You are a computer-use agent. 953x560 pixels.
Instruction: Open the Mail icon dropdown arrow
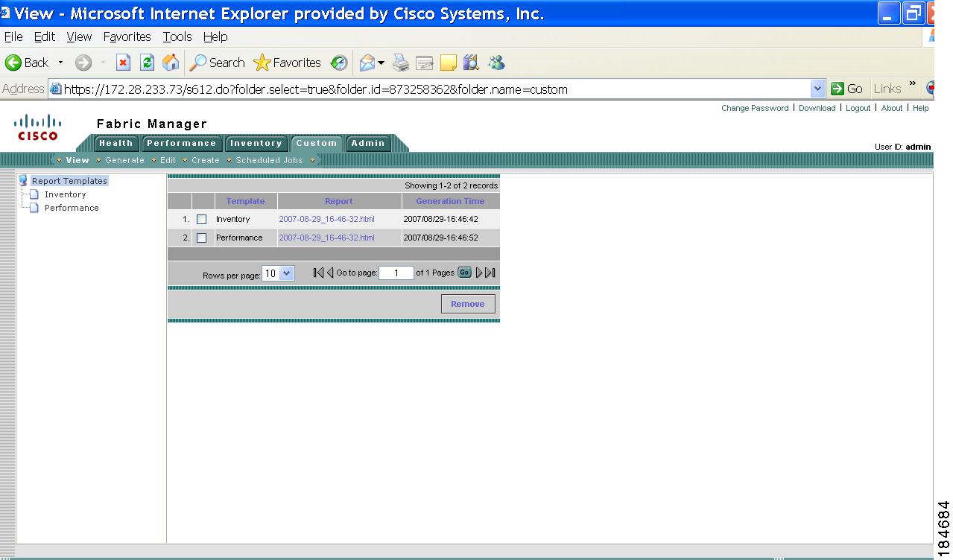(381, 63)
